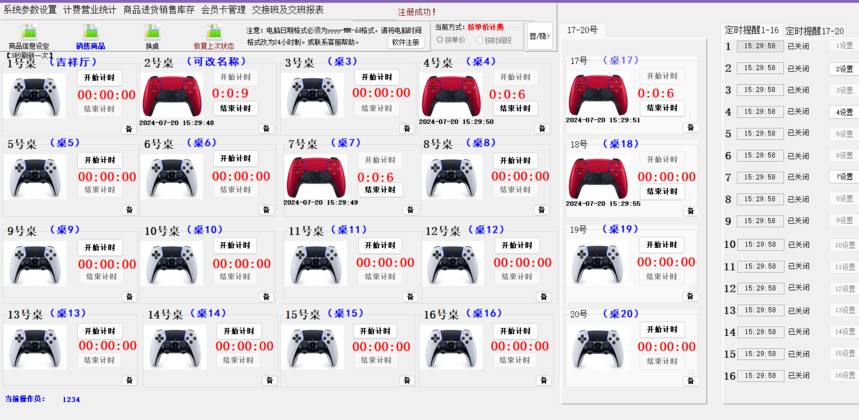The image size is (859, 420).
Task: Click the 0:0:9 timer of table 2
Action: (x=230, y=93)
